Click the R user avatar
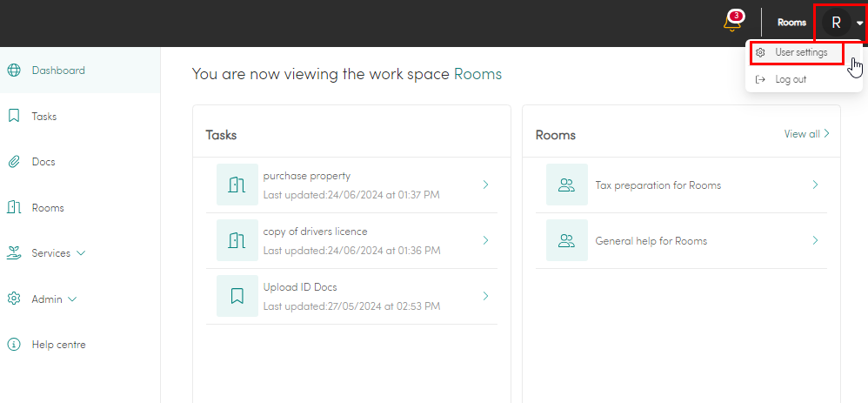This screenshot has width=868, height=403. [837, 23]
